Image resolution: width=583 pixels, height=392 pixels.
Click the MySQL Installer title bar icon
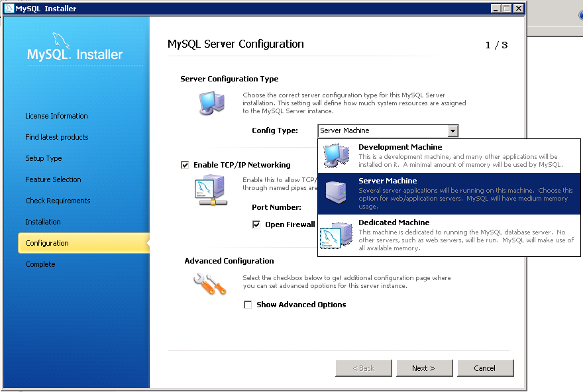click(9, 8)
